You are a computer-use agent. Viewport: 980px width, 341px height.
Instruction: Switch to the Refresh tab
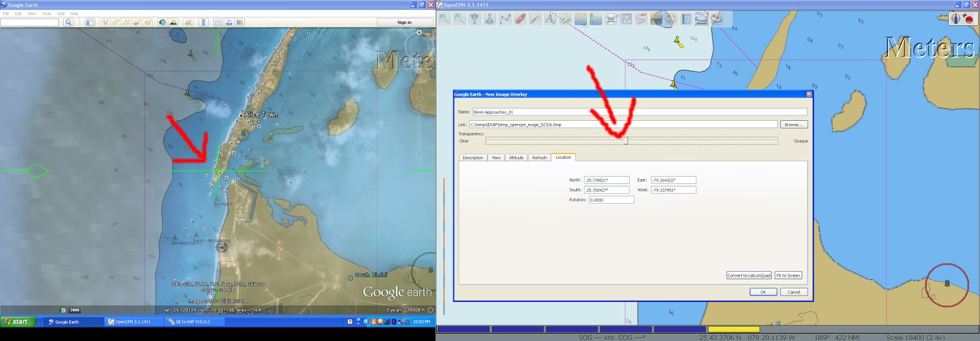tap(540, 158)
